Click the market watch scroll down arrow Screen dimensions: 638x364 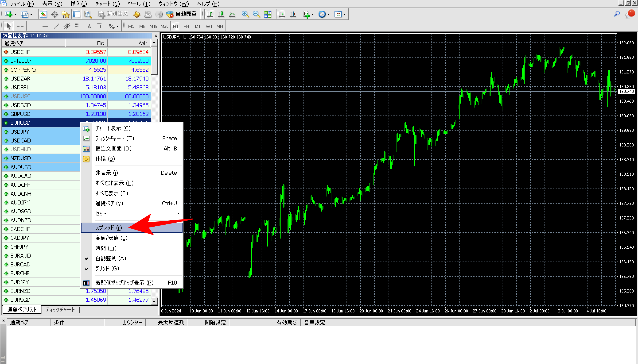point(154,302)
